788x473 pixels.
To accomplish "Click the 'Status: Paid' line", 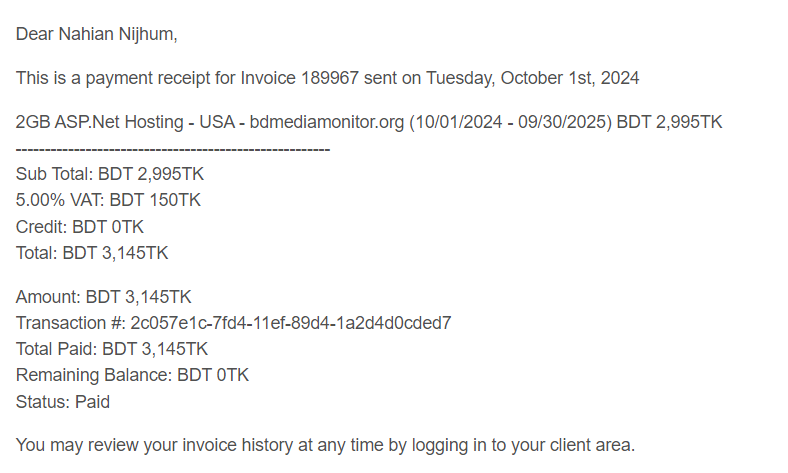I will 63,402.
